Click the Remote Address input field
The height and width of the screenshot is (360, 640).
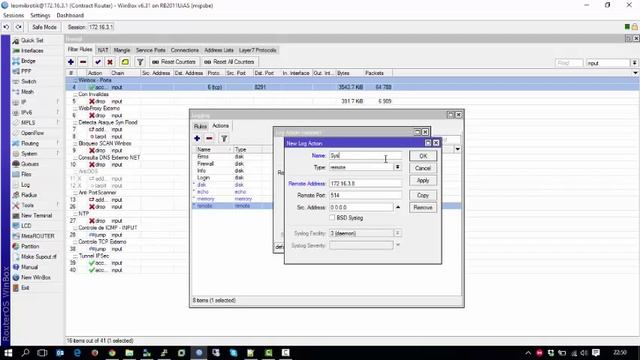click(365, 184)
